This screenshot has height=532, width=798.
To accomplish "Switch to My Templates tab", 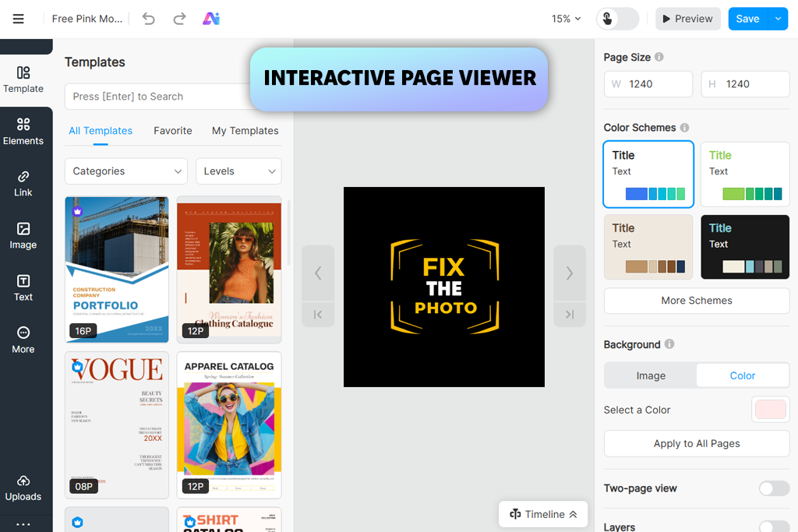I will click(245, 131).
